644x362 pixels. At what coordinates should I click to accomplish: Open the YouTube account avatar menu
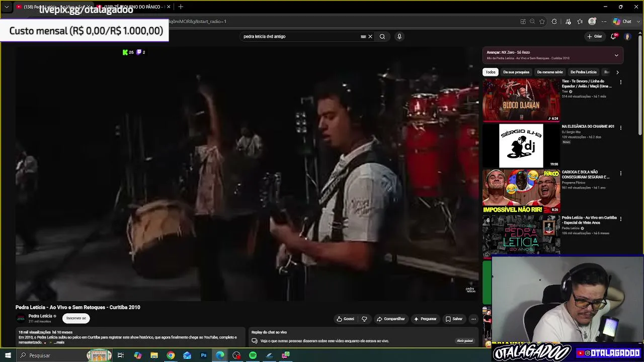point(627,36)
